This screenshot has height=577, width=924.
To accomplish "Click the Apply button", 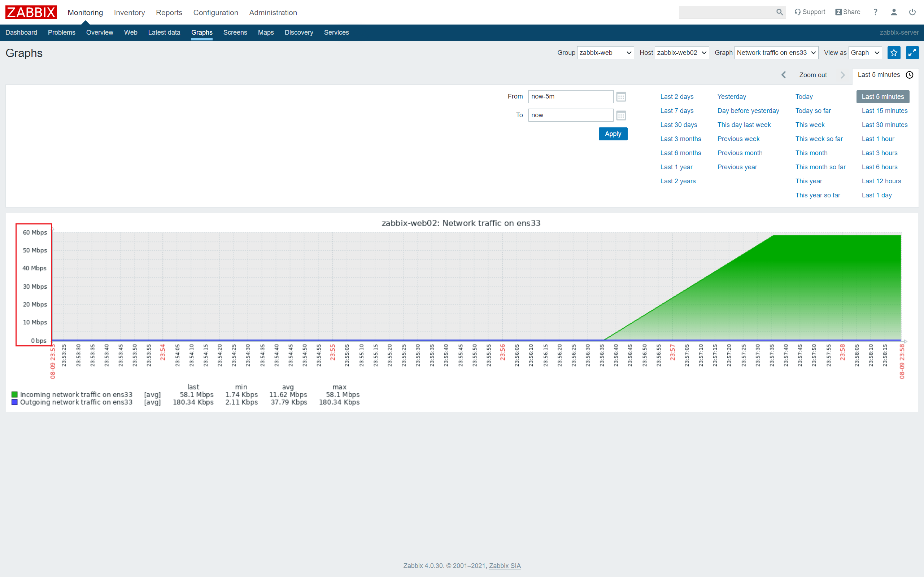I will (613, 134).
